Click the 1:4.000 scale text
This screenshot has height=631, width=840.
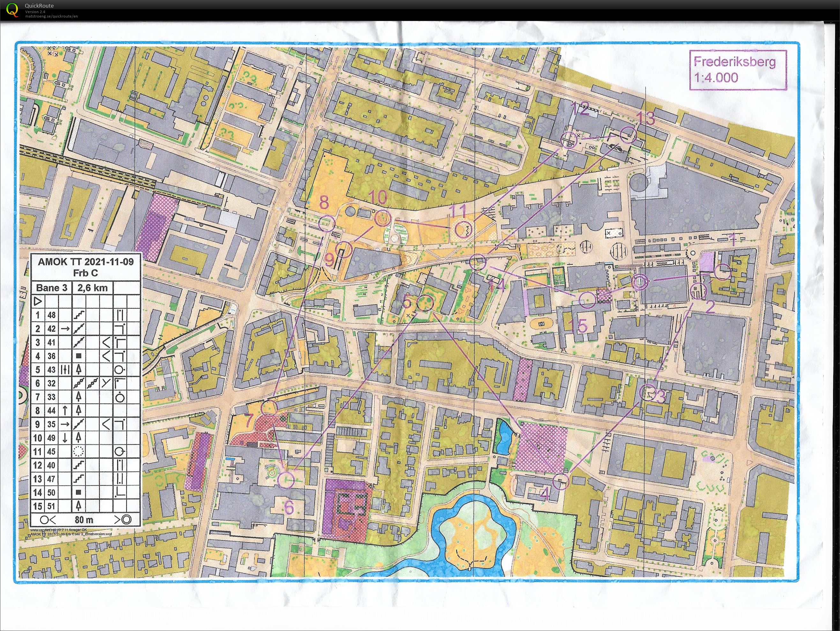(716, 78)
